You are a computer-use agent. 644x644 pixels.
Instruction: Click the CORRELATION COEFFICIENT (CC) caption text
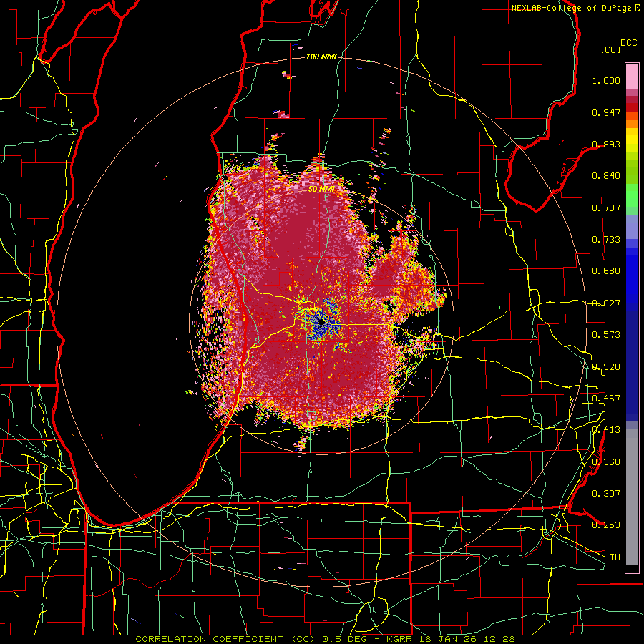click(x=225, y=639)
